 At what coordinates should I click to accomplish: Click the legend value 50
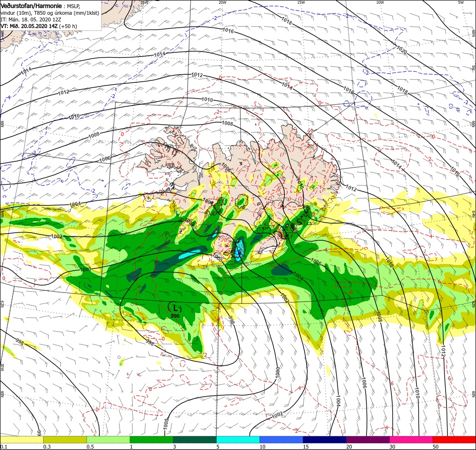[x=436, y=447]
